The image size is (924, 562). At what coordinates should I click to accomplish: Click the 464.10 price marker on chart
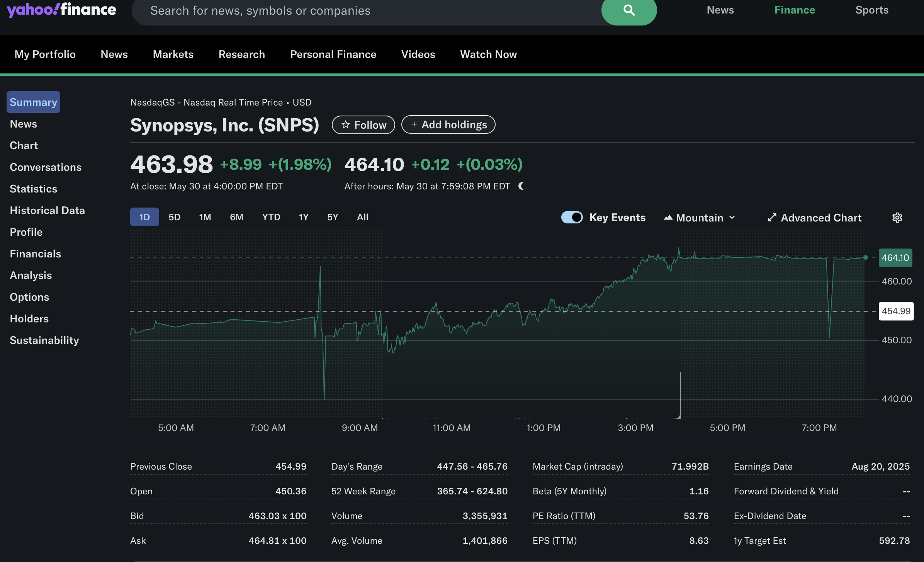895,258
